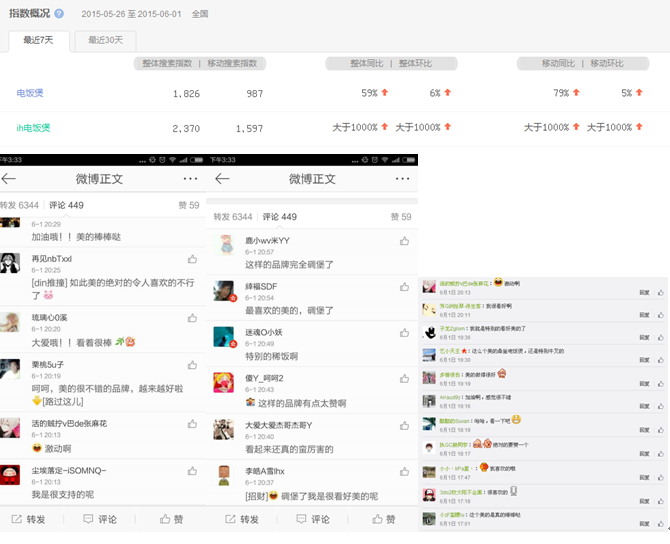Reply to the web comment posted 6月1日 17:18
The image size is (670, 544).
644,501
